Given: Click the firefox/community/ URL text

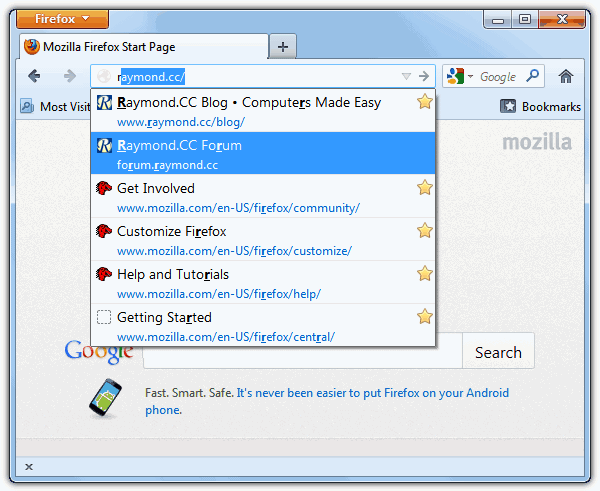Looking at the screenshot, I should pyautogui.click(x=238, y=208).
